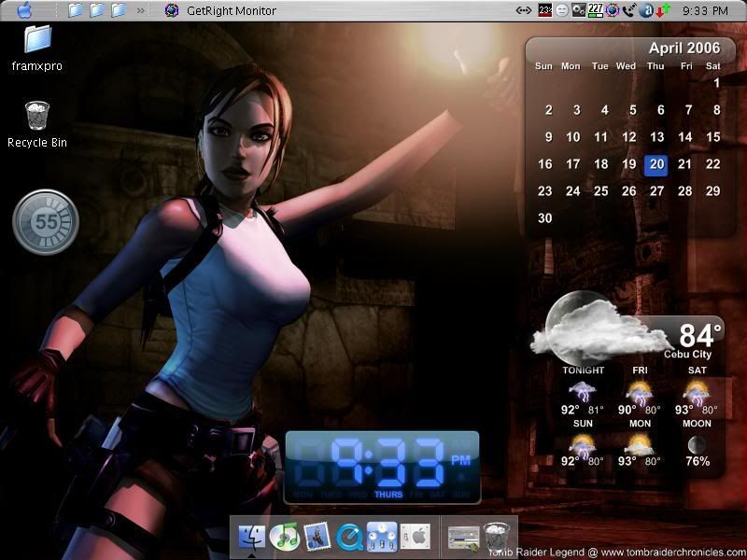
Task: Open the Finder icon in the dock
Action: (253, 536)
